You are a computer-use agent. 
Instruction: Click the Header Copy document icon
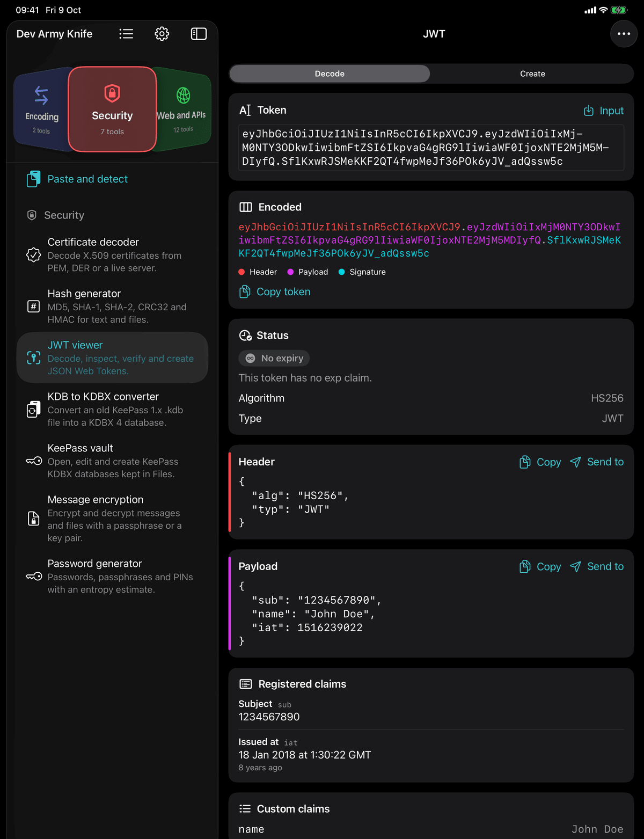click(525, 462)
